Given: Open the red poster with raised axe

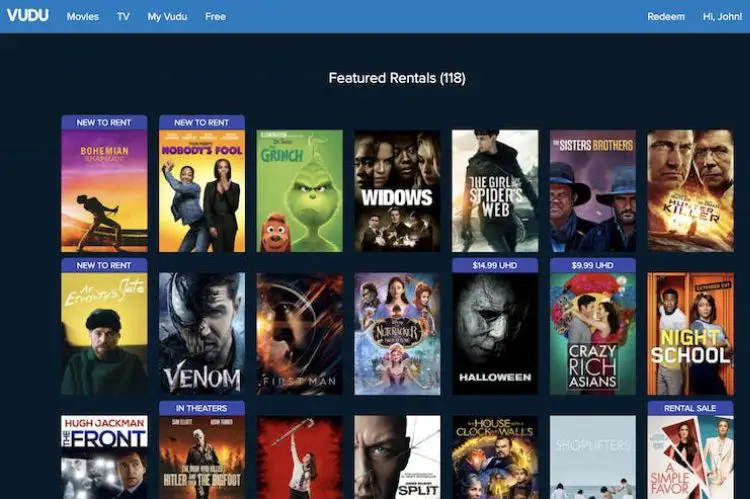Looking at the screenshot, I should coord(299,457).
